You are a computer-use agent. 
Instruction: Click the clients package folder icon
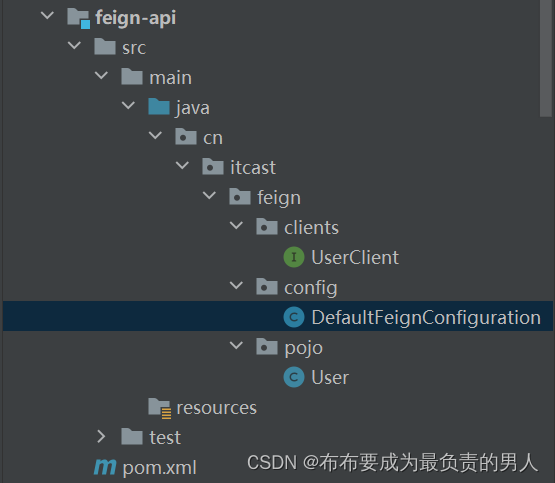(267, 227)
